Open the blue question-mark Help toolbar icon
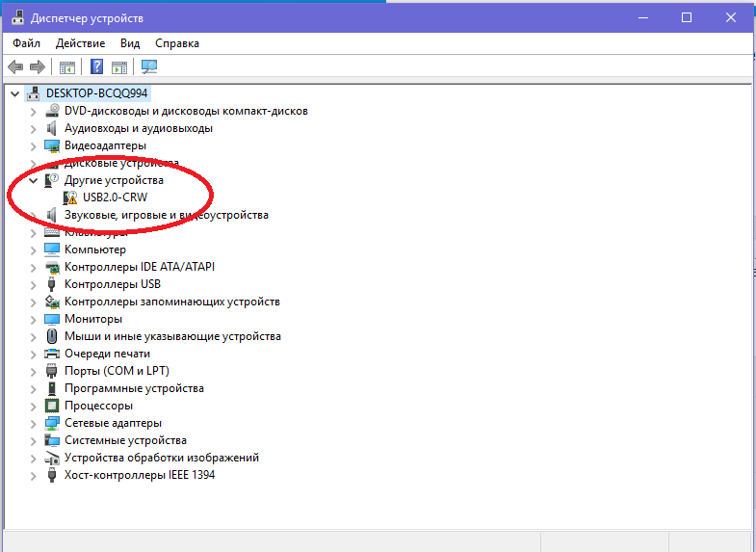 click(x=97, y=66)
